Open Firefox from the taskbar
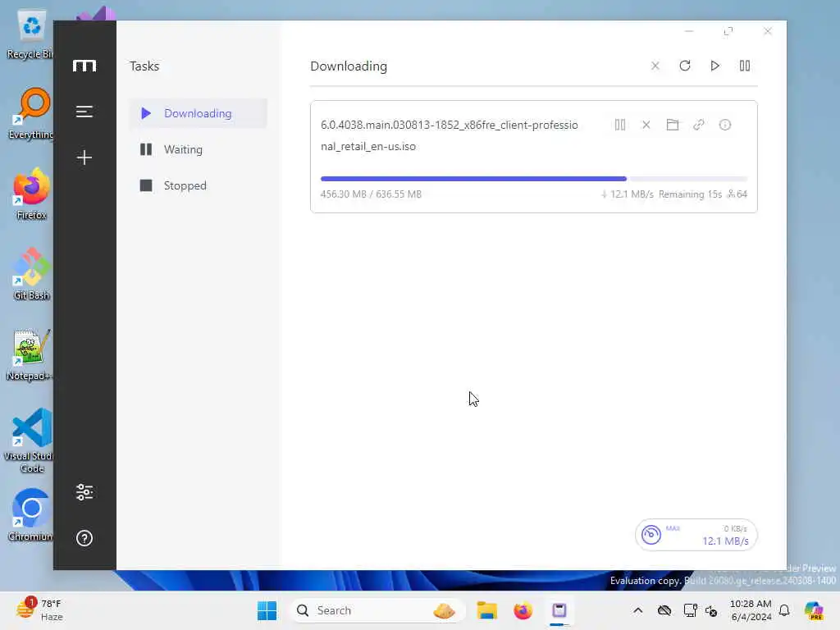 pyautogui.click(x=523, y=610)
